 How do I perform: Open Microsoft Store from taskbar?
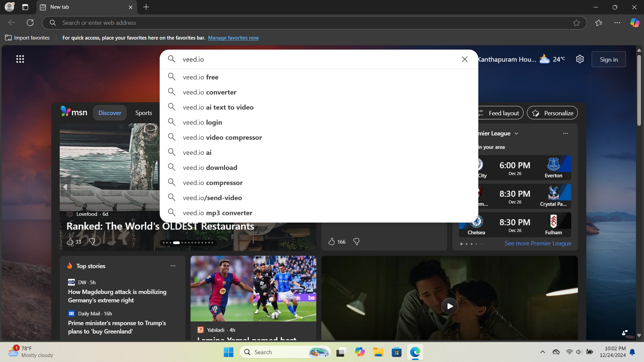[x=396, y=352]
